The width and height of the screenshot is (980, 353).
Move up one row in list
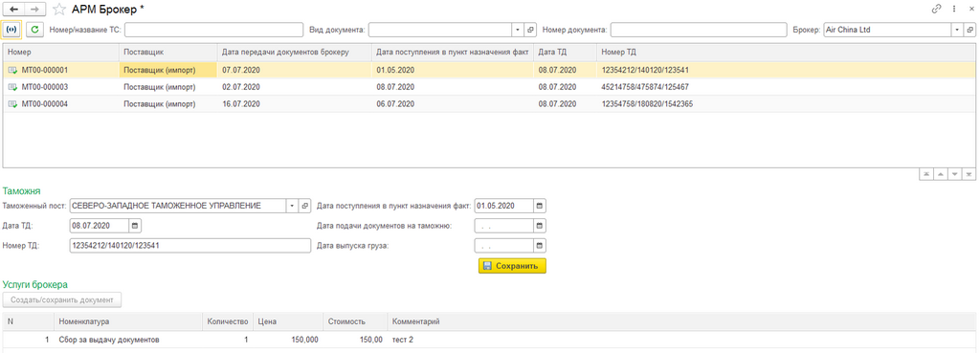[940, 174]
